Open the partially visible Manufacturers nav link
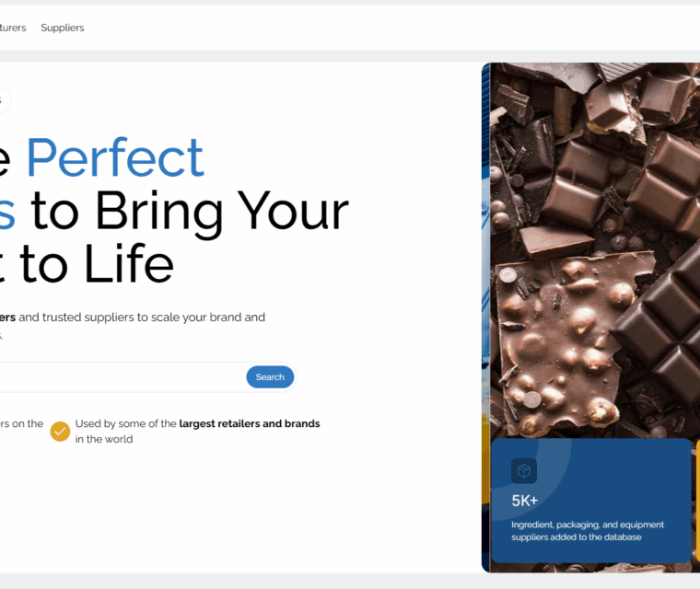 click(x=13, y=28)
